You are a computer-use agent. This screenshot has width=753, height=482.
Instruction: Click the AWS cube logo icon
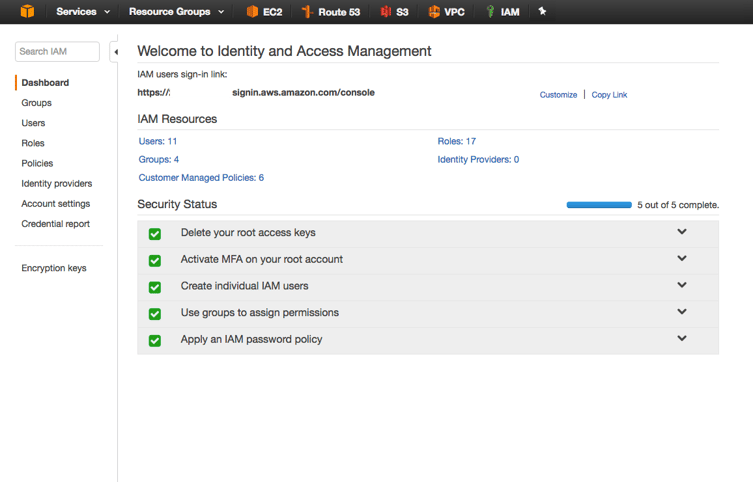point(27,11)
